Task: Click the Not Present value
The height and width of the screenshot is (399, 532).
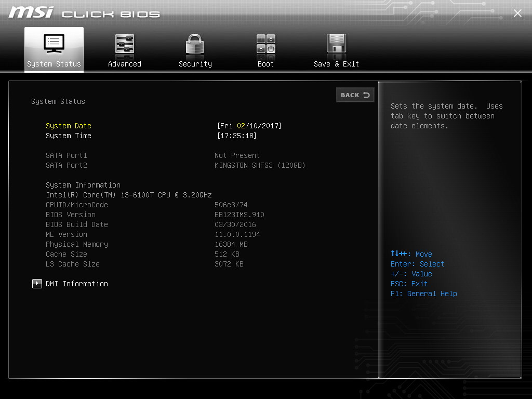Action: tap(237, 155)
